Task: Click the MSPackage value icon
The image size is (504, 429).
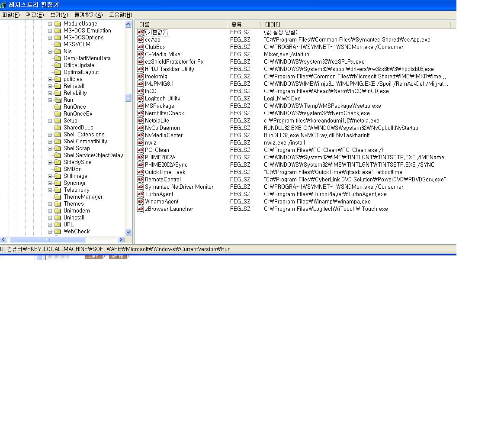Action: click(x=141, y=106)
